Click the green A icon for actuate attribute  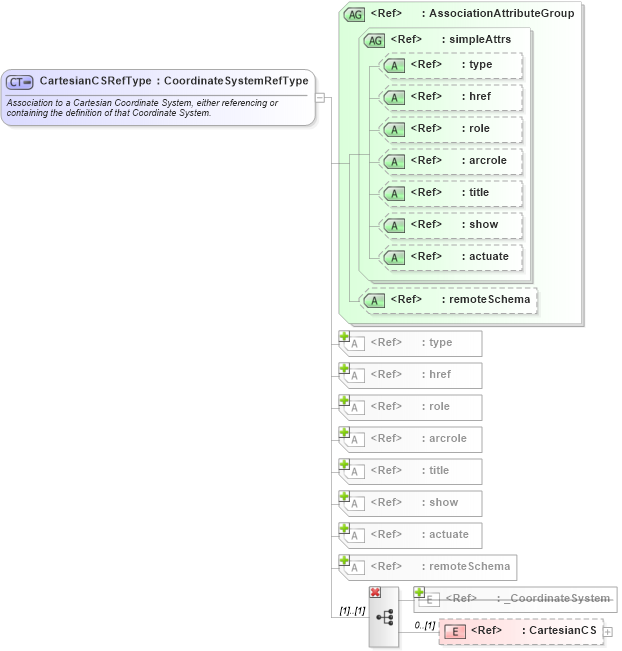click(x=394, y=257)
